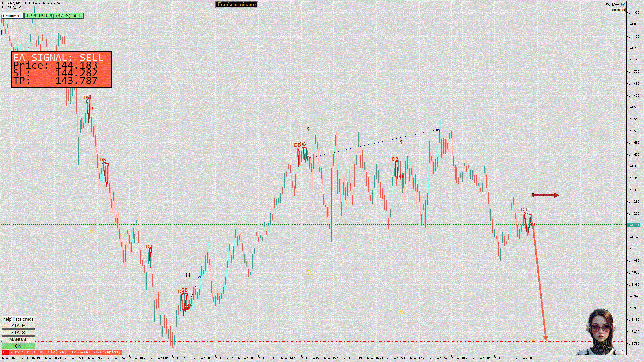Click the FrankPro graduation cap icon
Image resolution: width=644 pixels, height=362 pixels.
click(623, 5)
